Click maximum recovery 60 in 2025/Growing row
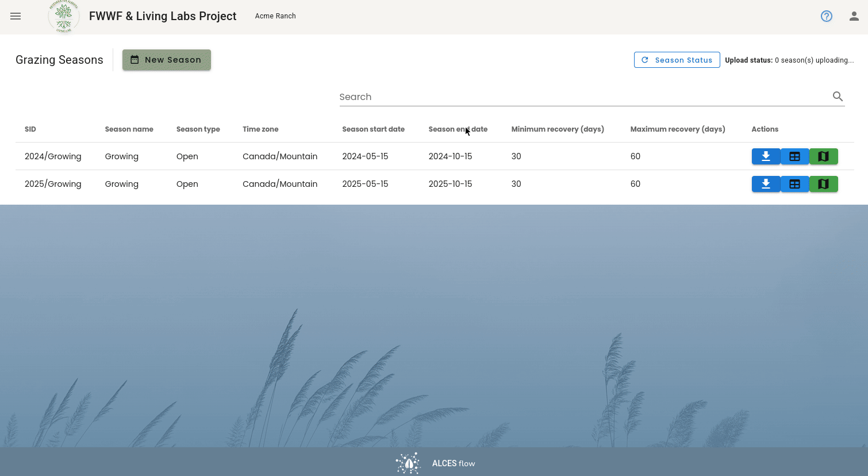The image size is (868, 476). click(x=635, y=184)
